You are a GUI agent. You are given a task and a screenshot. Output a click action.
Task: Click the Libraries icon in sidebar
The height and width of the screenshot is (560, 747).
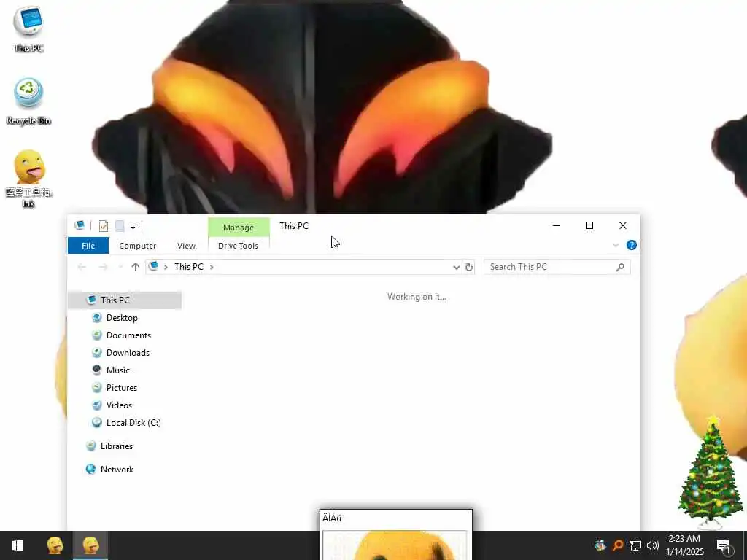(x=90, y=446)
